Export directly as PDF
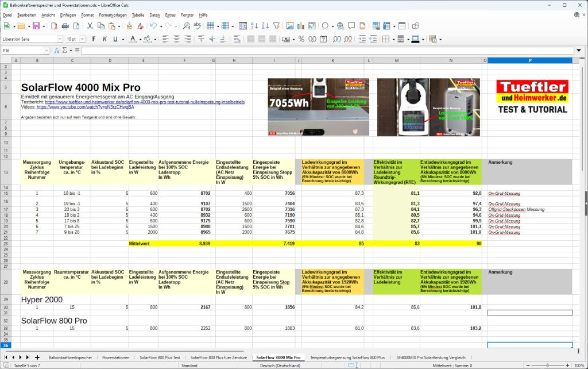 click(54, 26)
